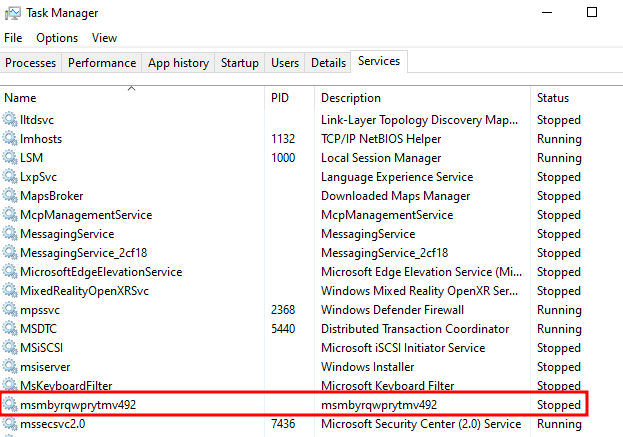Click the msiserver service gear icon
This screenshot has height=437, width=623.
pyautogui.click(x=11, y=367)
